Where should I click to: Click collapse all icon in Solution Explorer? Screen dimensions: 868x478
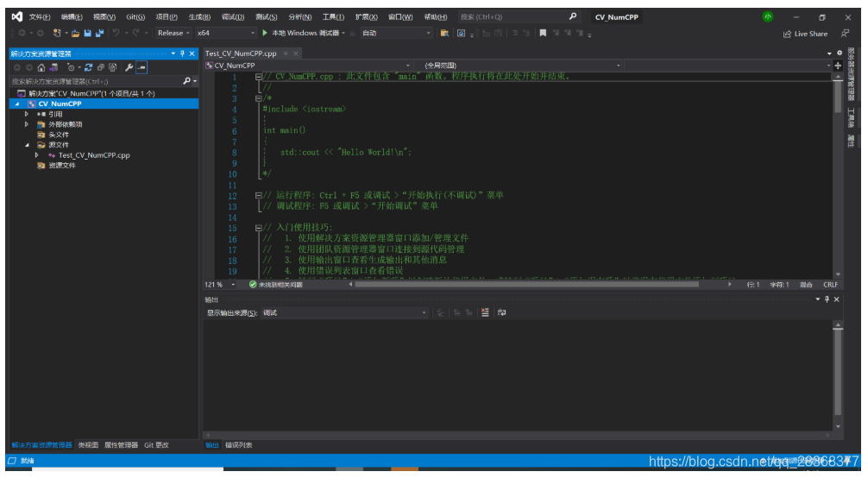101,67
